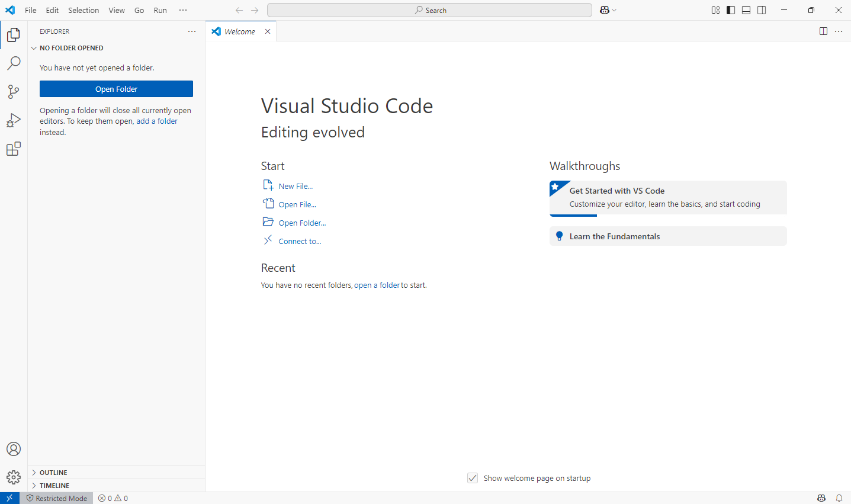Click the New File icon under Start
Viewport: 851px width, 504px height.
click(x=268, y=185)
